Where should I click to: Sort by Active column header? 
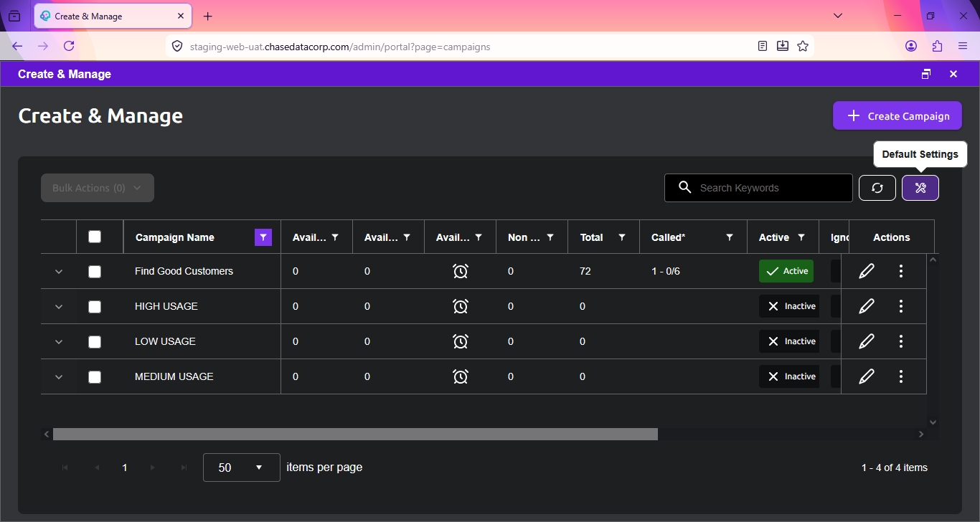774,237
